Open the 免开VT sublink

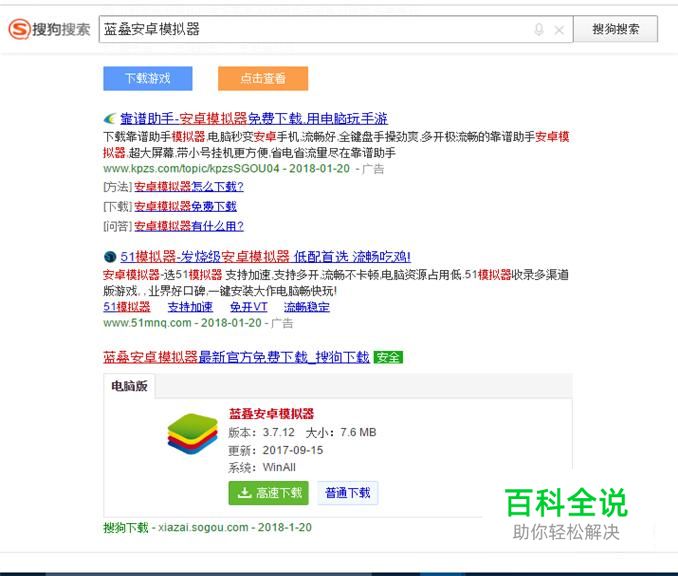point(249,307)
